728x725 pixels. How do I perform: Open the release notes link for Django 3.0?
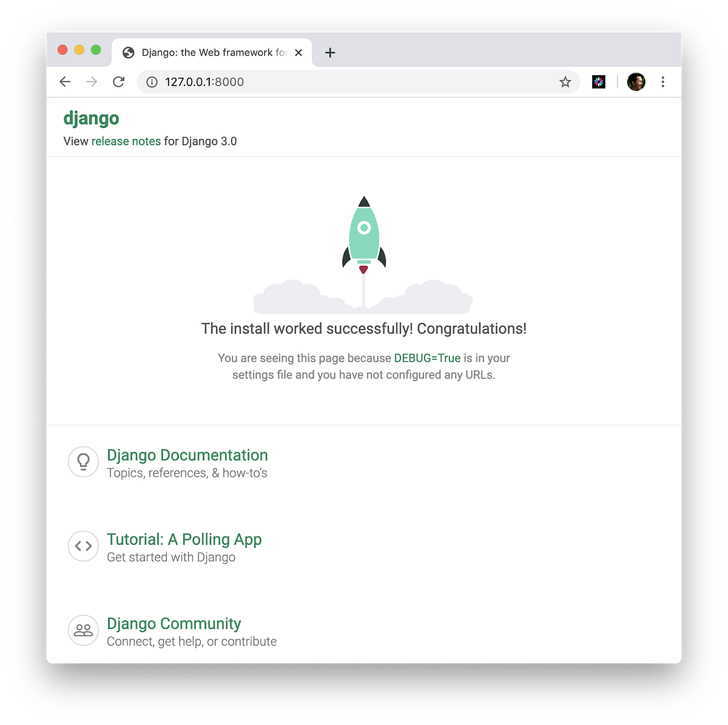click(x=126, y=141)
